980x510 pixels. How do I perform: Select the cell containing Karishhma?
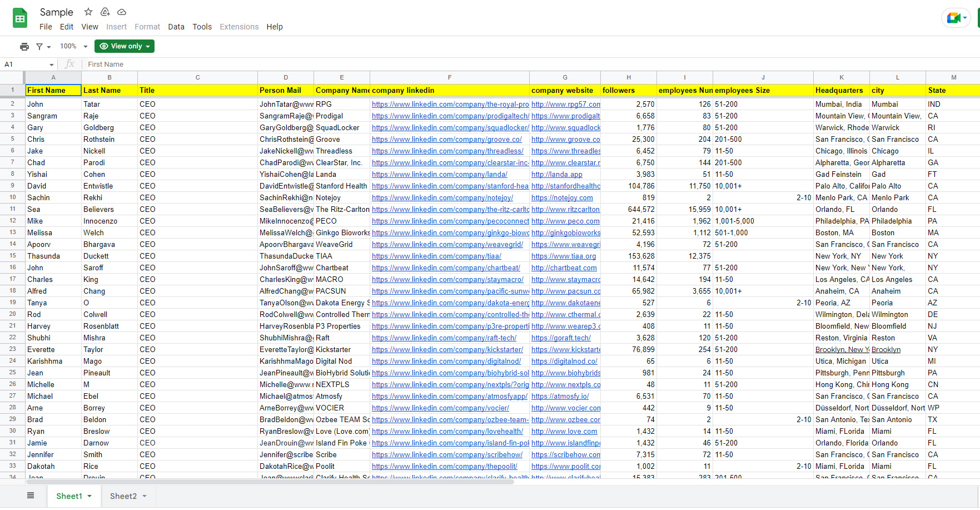click(x=53, y=361)
